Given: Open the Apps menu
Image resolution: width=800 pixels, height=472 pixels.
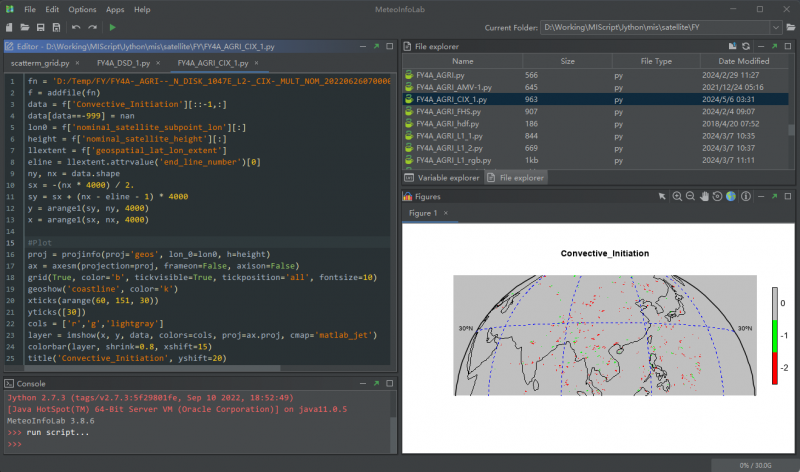Looking at the screenshot, I should 115,9.
